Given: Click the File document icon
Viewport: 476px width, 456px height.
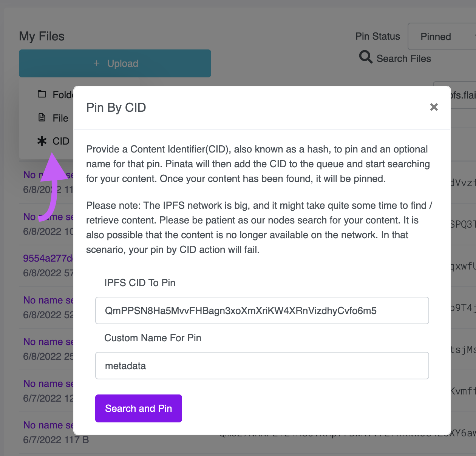Looking at the screenshot, I should (42, 118).
